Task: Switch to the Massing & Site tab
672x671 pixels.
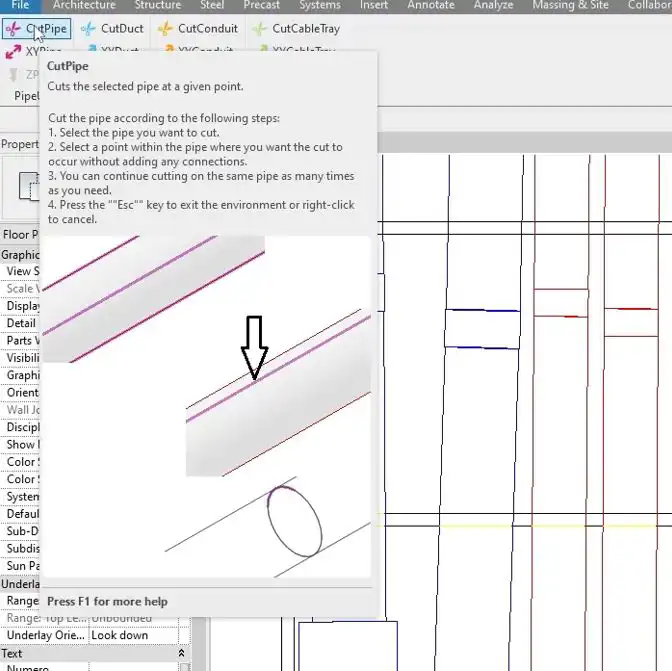Action: click(x=570, y=5)
